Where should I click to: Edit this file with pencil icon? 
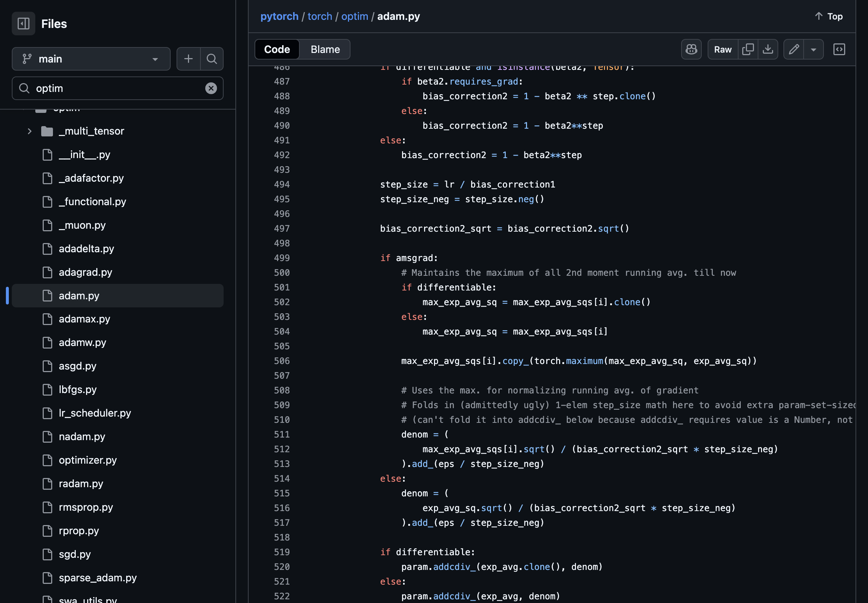click(x=793, y=50)
